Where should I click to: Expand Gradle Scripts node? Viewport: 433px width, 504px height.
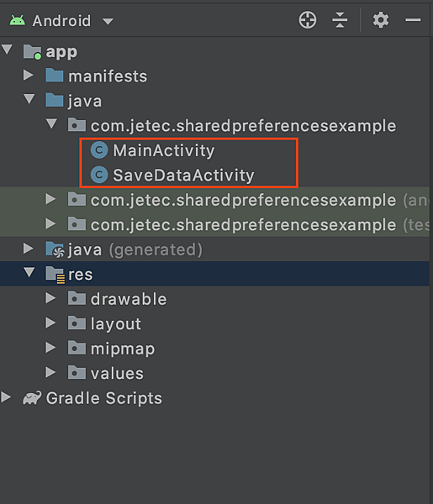(6, 397)
